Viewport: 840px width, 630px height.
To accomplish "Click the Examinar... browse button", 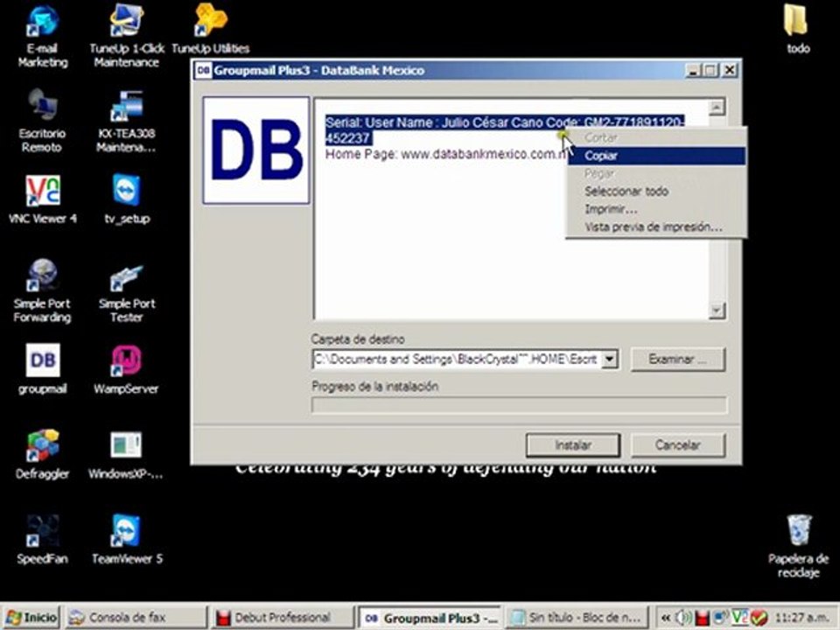I will pyautogui.click(x=678, y=359).
